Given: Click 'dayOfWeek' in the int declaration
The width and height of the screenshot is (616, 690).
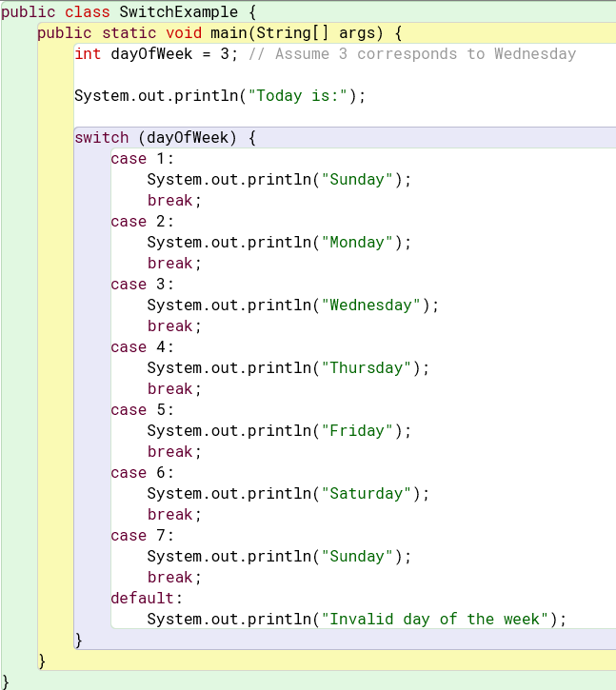Looking at the screenshot, I should click(x=151, y=53).
